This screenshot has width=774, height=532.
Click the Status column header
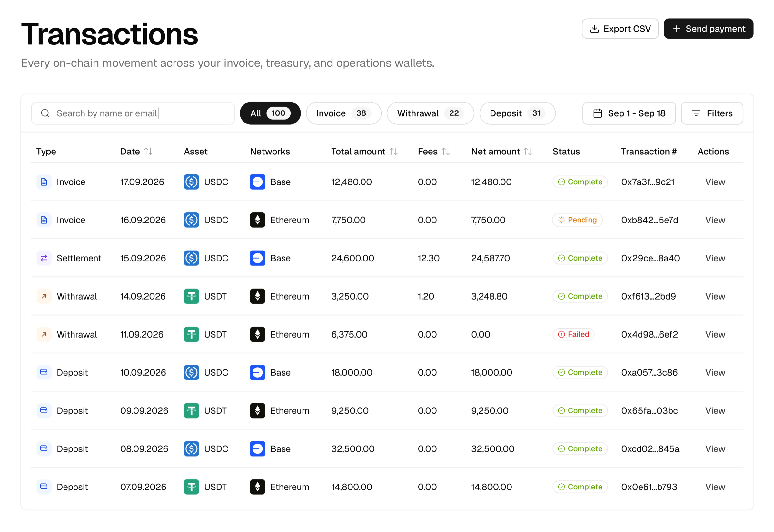(x=566, y=152)
